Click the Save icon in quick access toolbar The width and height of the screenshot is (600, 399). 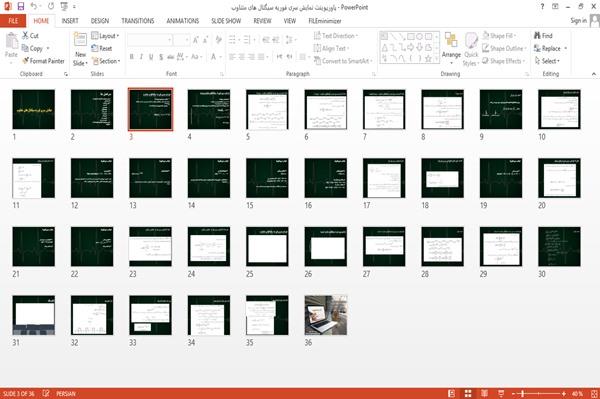click(21, 6)
